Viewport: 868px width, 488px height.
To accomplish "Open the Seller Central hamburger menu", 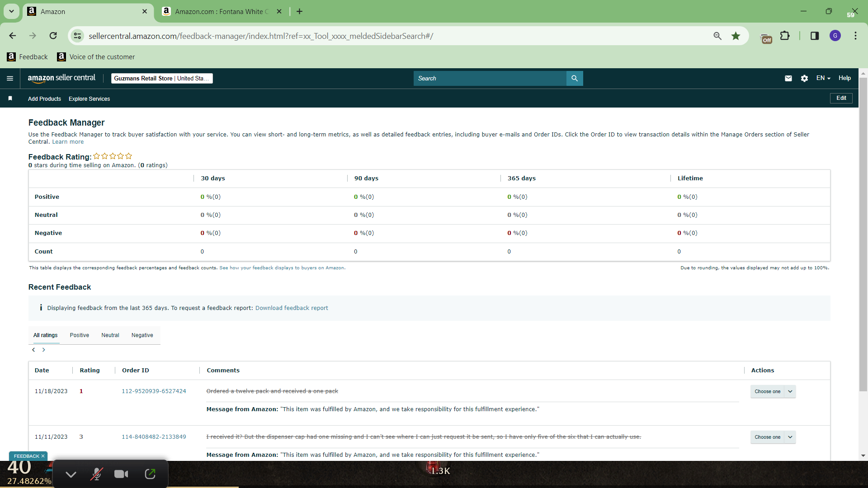I will click(x=10, y=79).
